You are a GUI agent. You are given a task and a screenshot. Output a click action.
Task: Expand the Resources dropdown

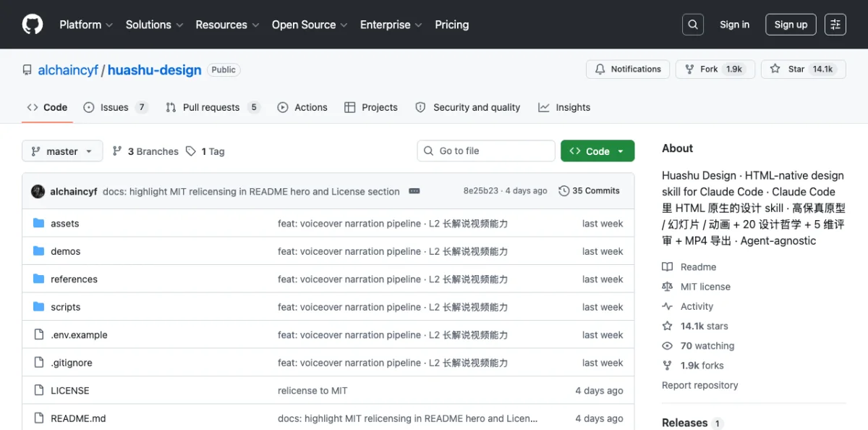point(227,25)
